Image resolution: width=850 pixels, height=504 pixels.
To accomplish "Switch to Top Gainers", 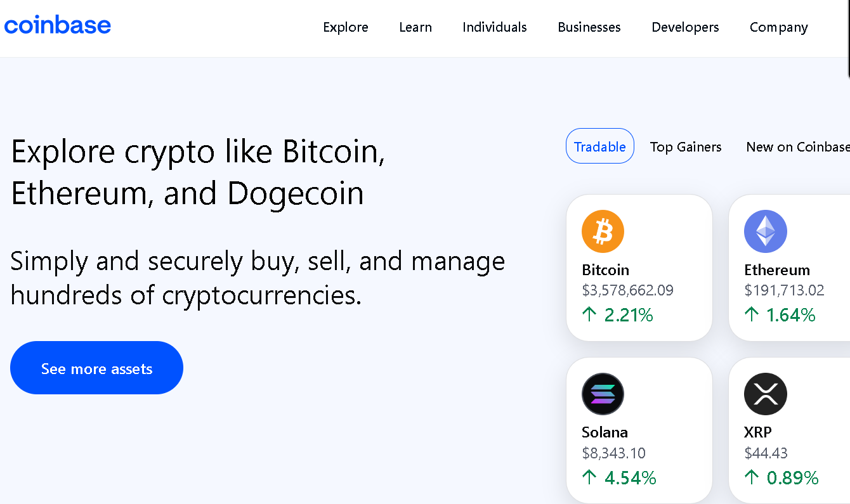I will point(686,146).
